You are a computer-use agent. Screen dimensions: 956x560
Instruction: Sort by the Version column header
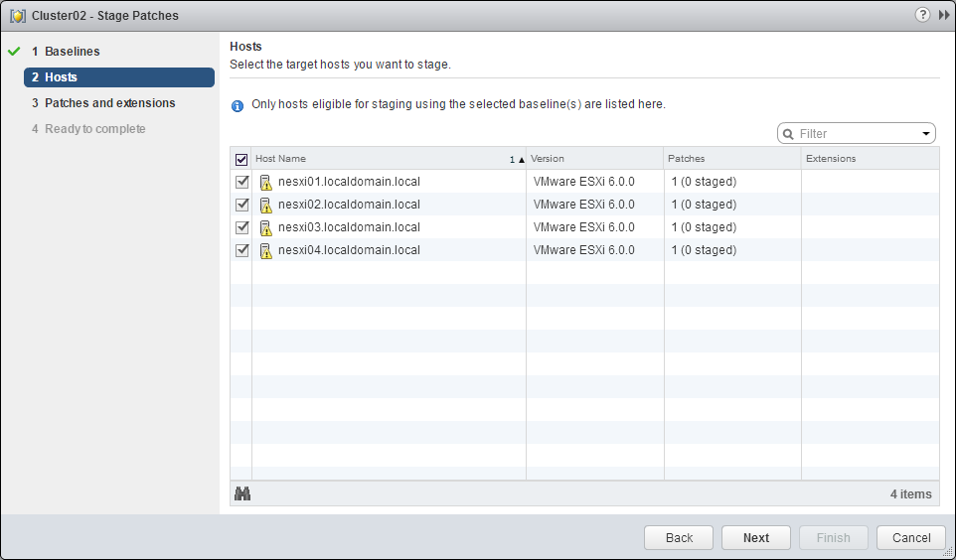coord(593,159)
